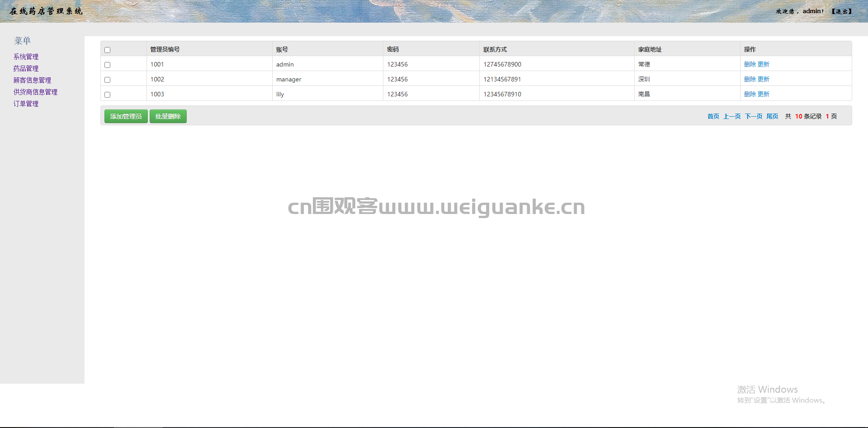Click 更新 link for lily row
Viewport: 868px width, 428px height.
click(x=764, y=94)
